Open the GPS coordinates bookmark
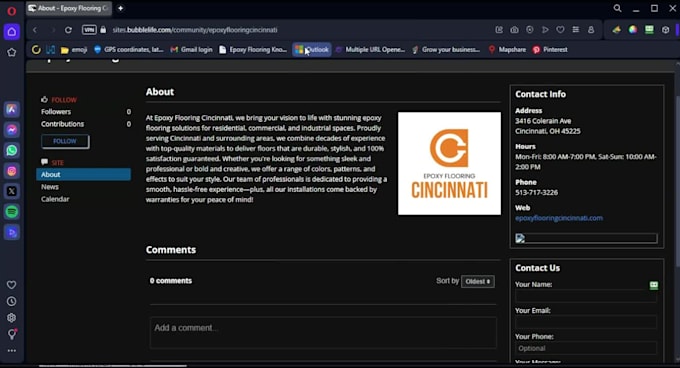This screenshot has height=368, width=680. pos(128,50)
